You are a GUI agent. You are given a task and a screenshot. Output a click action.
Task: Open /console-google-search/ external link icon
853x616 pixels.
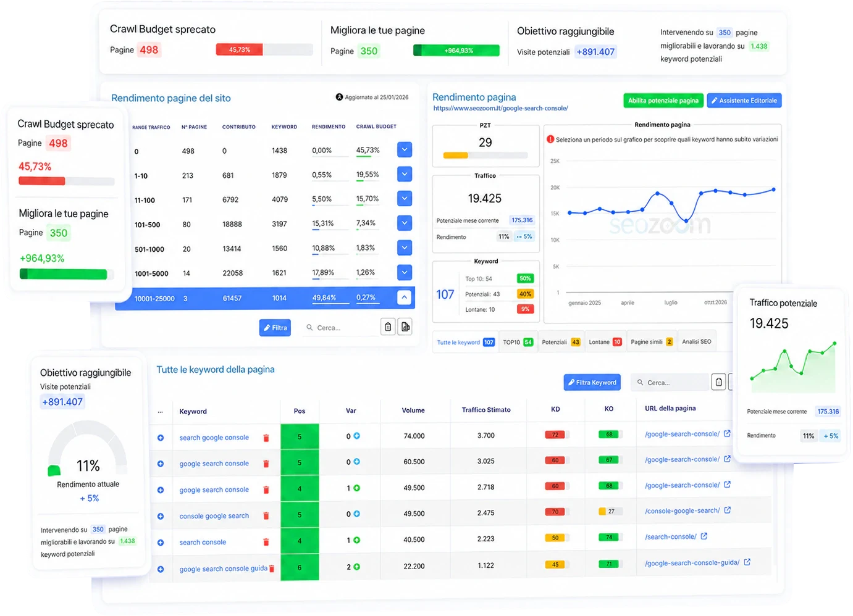click(728, 510)
